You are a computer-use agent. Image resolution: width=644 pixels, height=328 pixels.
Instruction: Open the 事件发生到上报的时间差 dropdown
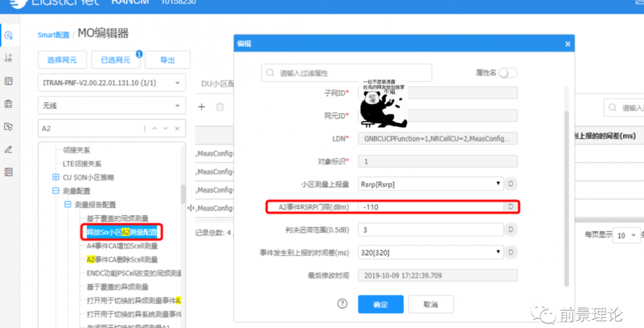point(431,252)
